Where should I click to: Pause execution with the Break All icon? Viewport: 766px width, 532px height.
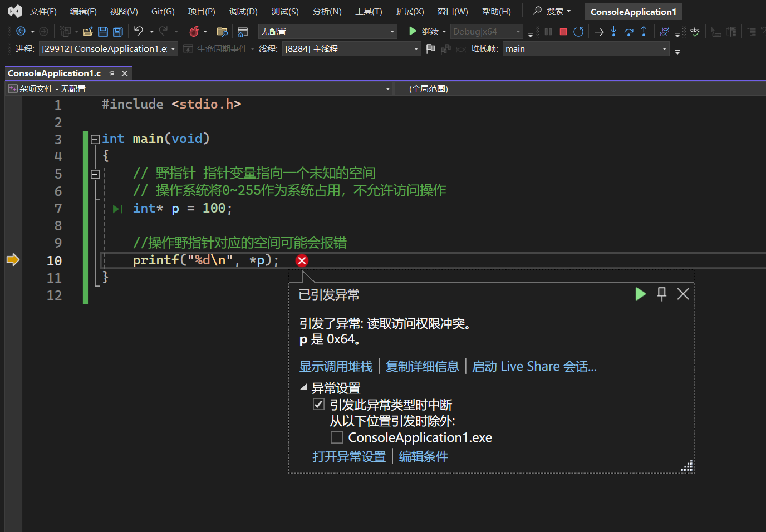point(548,32)
